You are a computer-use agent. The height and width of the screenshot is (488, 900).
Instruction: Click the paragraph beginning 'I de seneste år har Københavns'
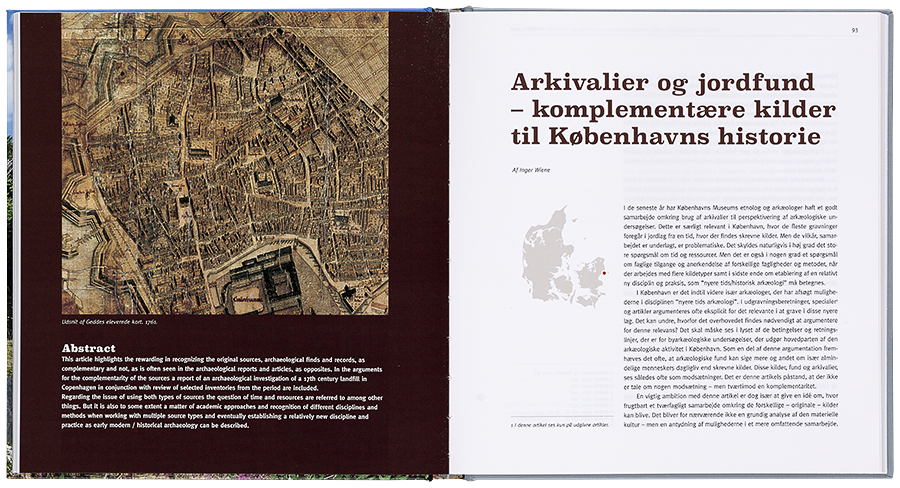(x=731, y=245)
